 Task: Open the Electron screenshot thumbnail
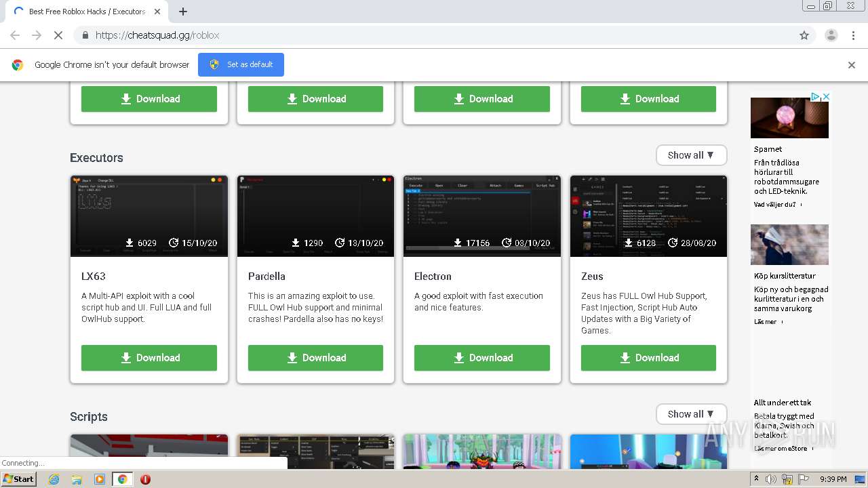pos(482,216)
